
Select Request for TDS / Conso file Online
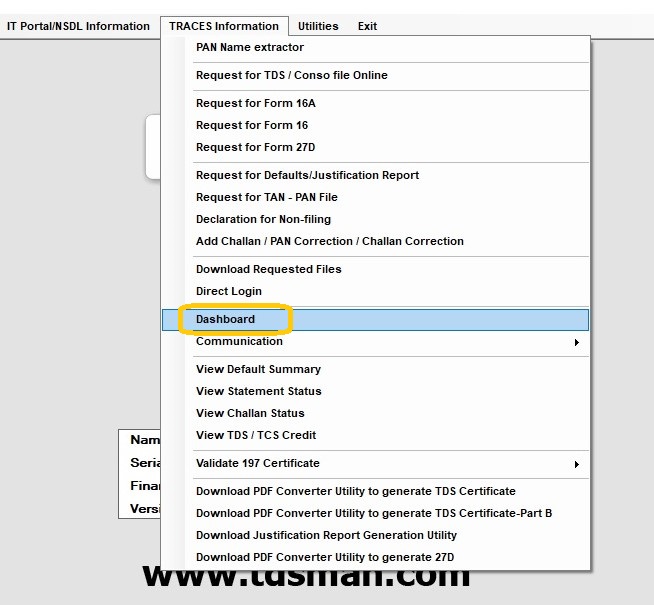[291, 76]
